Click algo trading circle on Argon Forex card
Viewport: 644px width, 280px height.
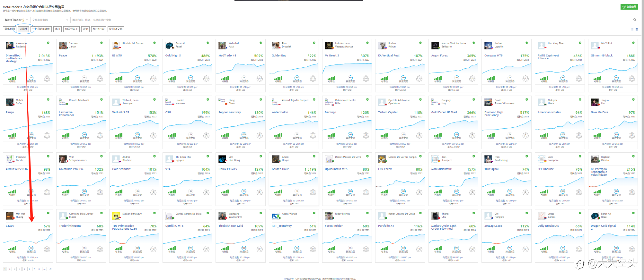456,78
